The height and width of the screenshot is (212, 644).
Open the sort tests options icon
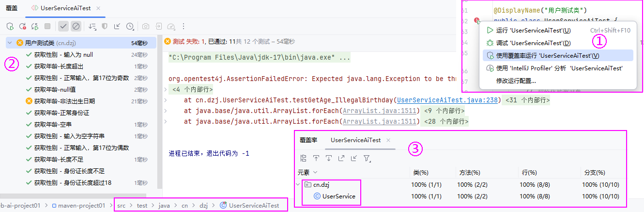coord(92,26)
